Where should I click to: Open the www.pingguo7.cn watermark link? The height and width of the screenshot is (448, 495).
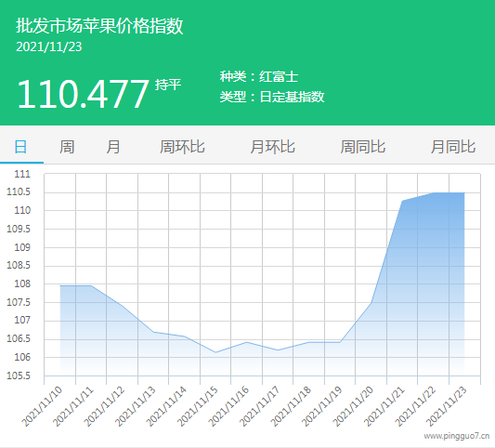tap(457, 436)
